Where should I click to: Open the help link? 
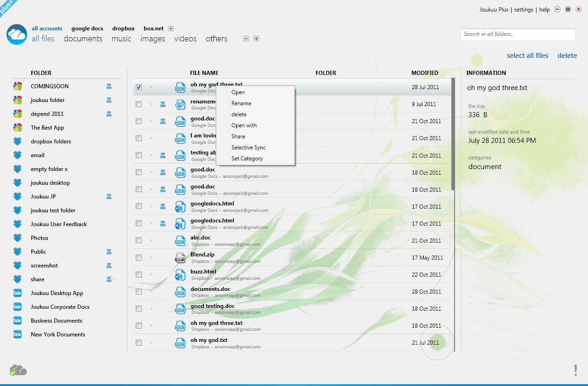(x=544, y=10)
